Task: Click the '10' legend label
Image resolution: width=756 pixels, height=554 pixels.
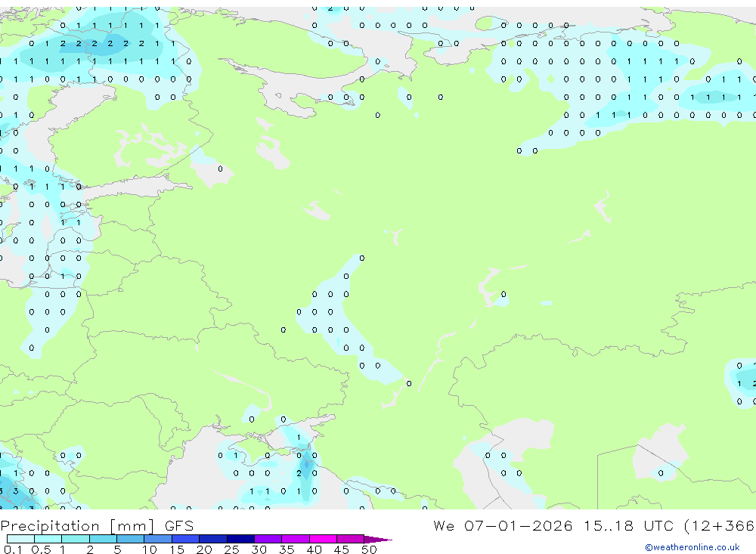Action: coord(150,549)
